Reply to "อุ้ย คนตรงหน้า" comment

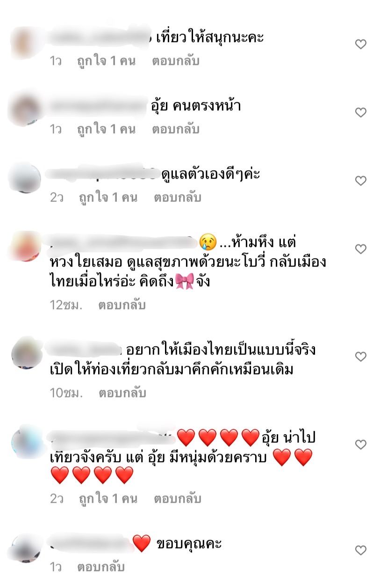click(x=176, y=129)
